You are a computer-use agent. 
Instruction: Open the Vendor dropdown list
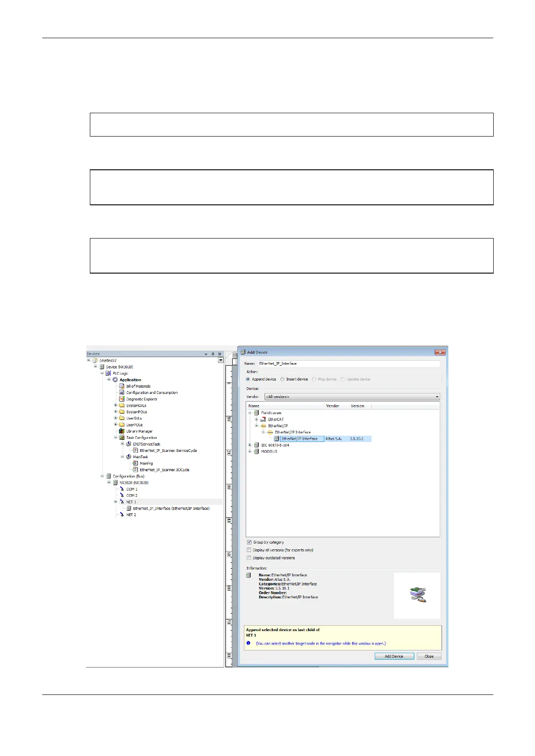437,397
